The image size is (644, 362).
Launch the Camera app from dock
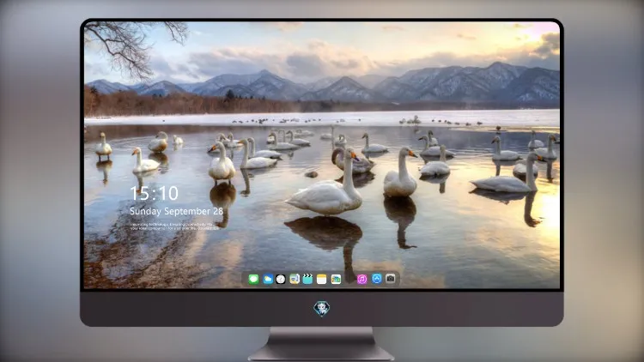coord(391,279)
